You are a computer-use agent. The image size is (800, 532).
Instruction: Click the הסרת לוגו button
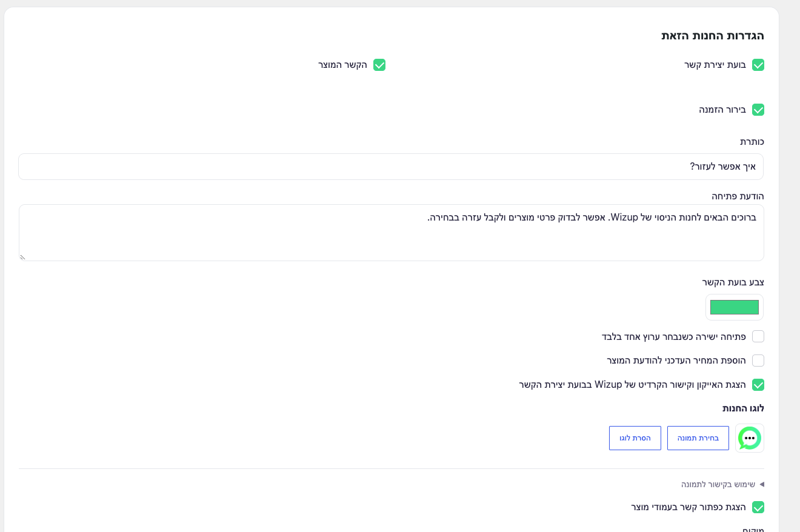(x=635, y=438)
